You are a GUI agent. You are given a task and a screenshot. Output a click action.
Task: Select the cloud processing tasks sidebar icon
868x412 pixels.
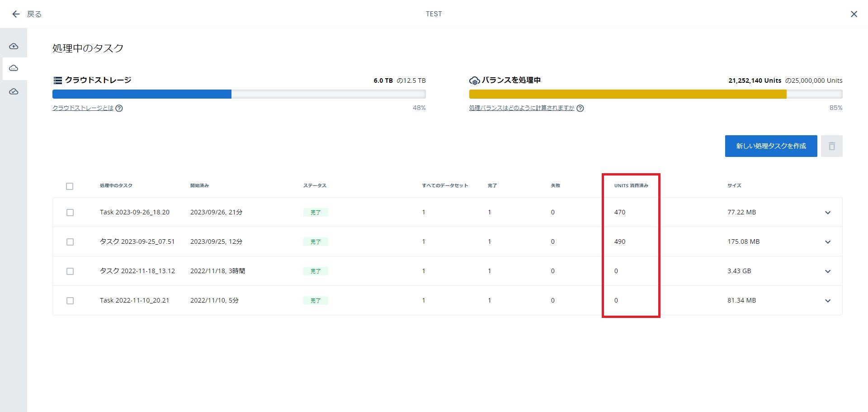click(x=14, y=68)
